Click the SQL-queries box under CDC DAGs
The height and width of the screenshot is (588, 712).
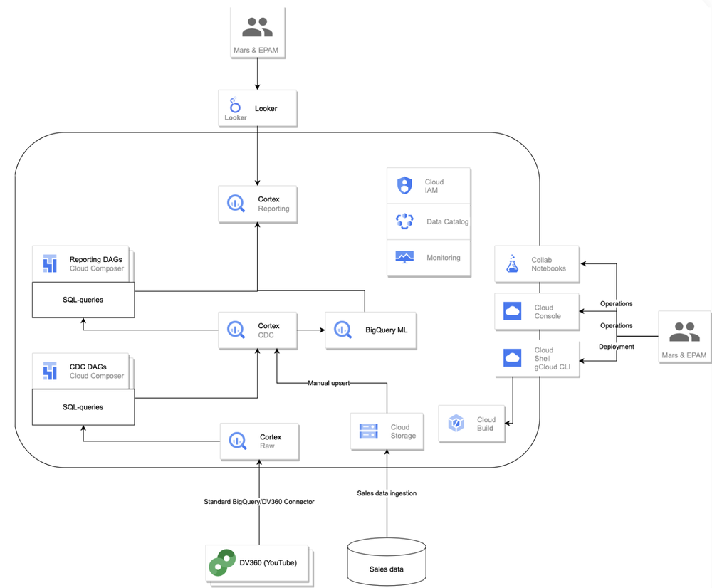point(83,407)
